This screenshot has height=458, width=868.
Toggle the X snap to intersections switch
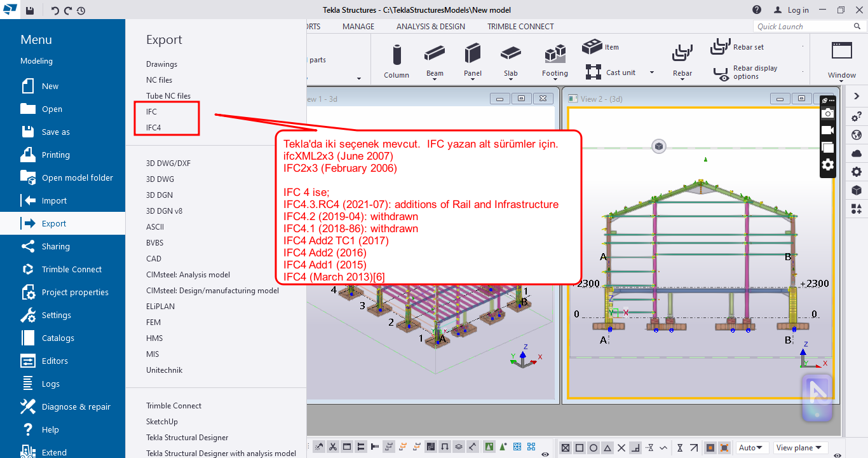click(621, 448)
